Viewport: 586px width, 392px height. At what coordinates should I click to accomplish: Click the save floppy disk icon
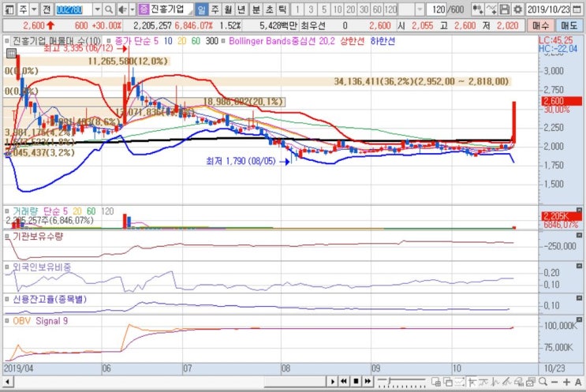pyautogui.click(x=505, y=9)
